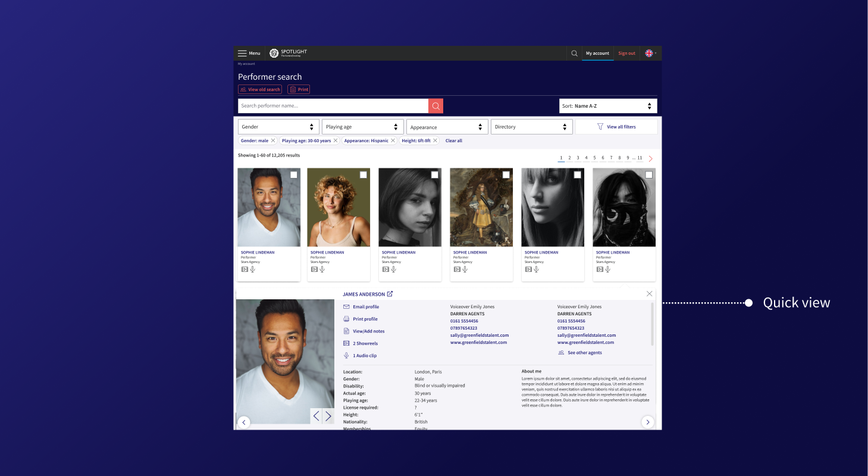This screenshot has width=868, height=476.
Task: Remove the Gender: male filter chip
Action: pyautogui.click(x=273, y=140)
